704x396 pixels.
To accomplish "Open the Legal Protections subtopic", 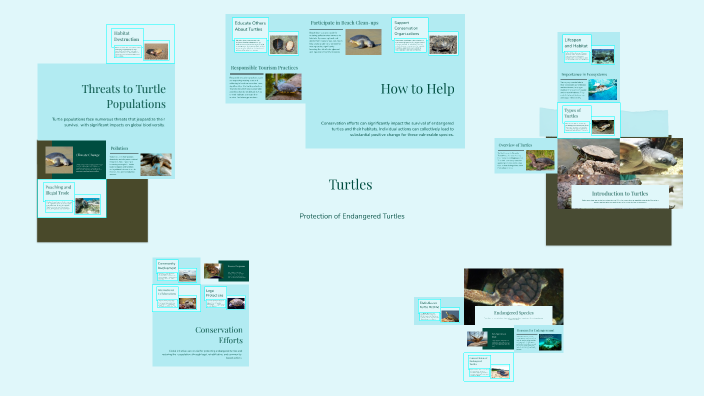I will (x=215, y=293).
